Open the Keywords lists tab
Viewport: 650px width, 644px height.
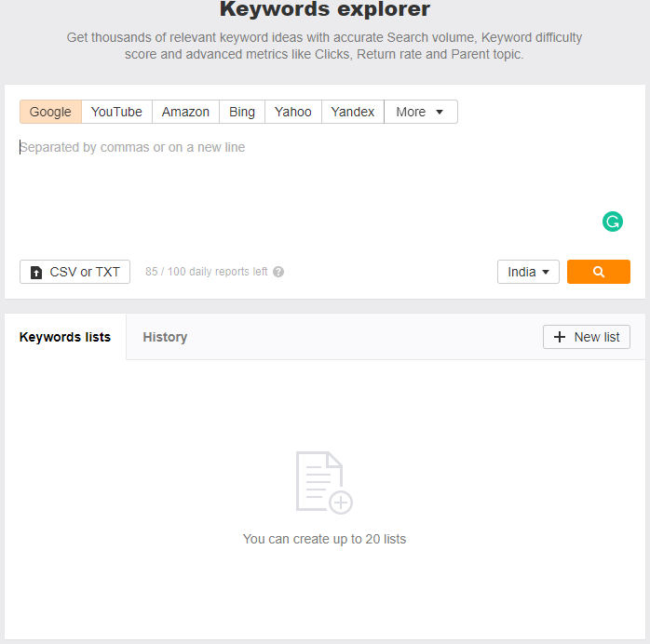(65, 337)
